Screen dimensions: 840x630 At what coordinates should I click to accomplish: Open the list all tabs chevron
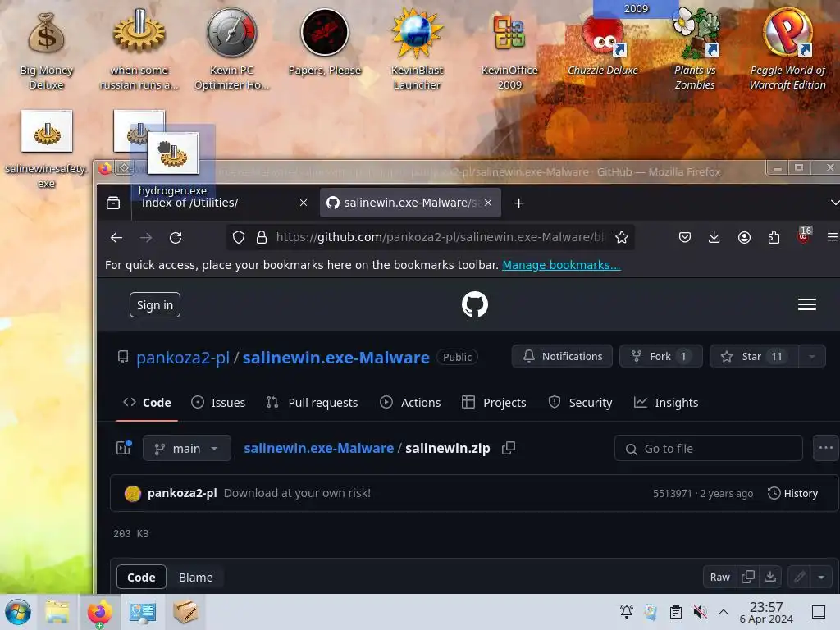click(x=834, y=203)
